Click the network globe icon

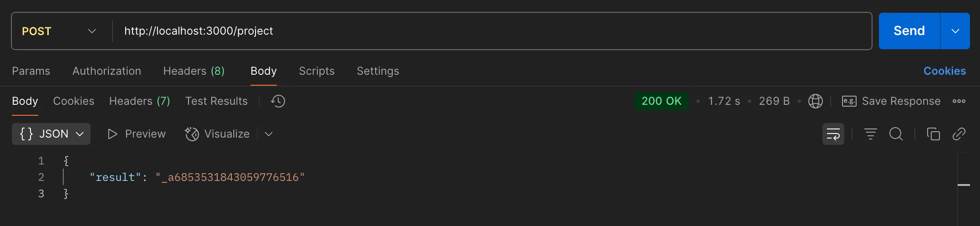[x=815, y=101]
